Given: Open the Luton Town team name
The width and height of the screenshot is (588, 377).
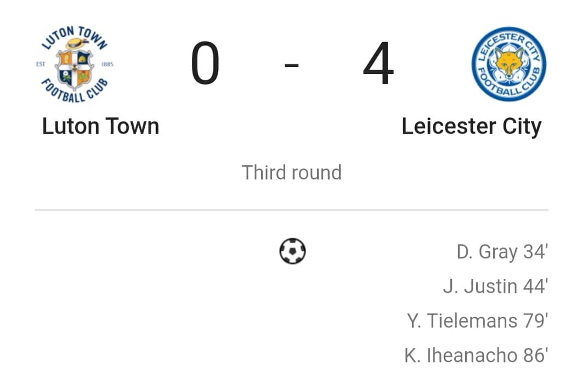Looking at the screenshot, I should (x=100, y=126).
